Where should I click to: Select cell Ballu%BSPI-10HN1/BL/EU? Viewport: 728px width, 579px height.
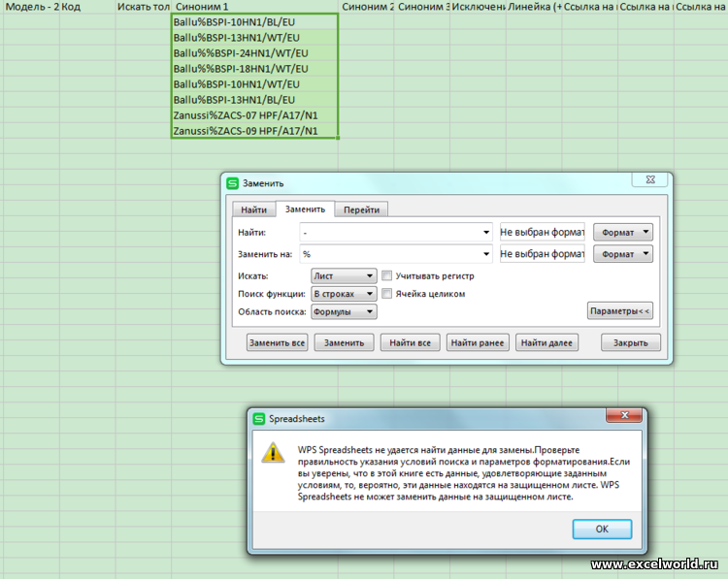coord(254,22)
